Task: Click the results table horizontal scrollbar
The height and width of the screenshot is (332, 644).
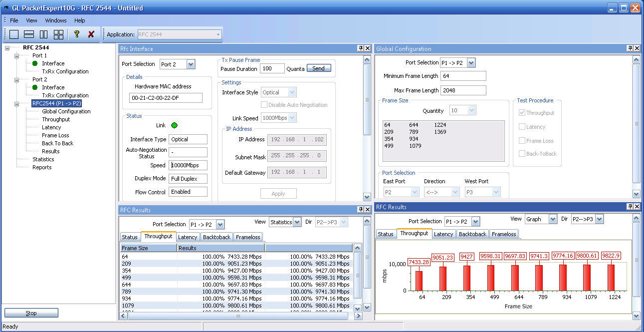Action: coord(238,316)
